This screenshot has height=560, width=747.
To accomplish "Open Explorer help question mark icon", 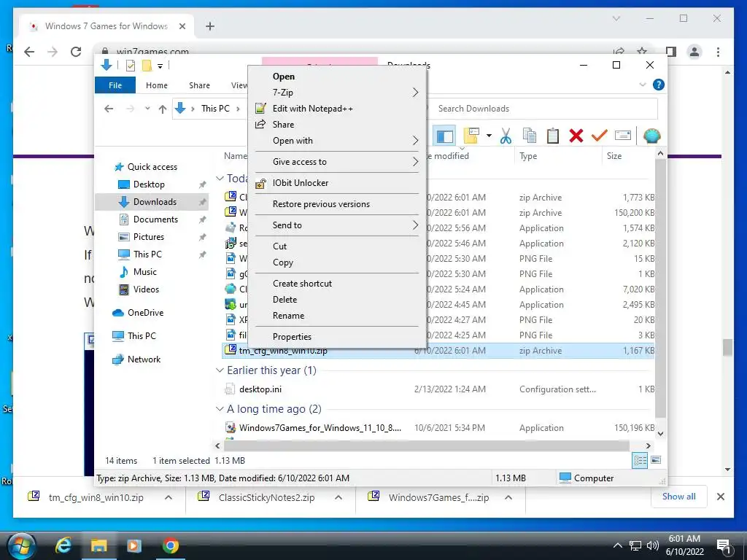I will click(659, 85).
